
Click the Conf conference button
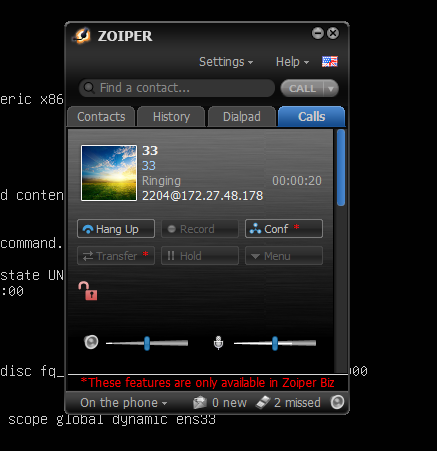click(x=284, y=229)
